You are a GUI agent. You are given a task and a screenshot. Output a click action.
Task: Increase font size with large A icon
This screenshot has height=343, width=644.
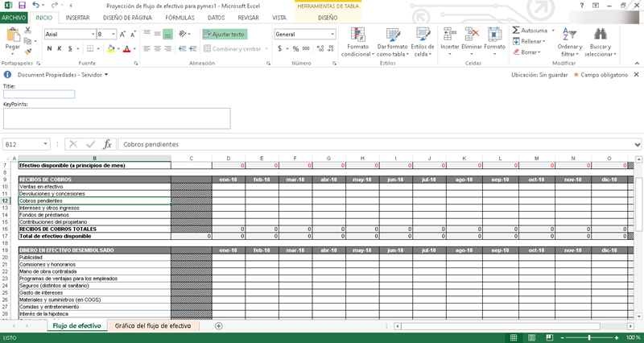[x=122, y=35]
